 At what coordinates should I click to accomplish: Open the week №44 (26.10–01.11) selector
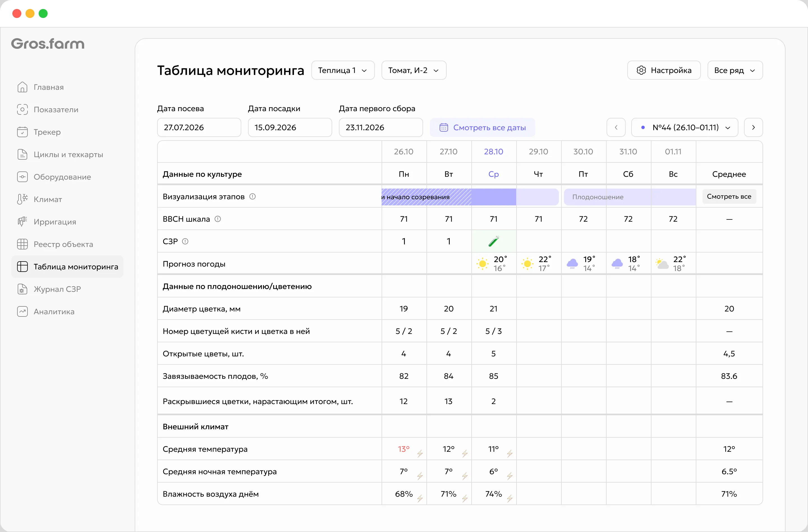(685, 127)
